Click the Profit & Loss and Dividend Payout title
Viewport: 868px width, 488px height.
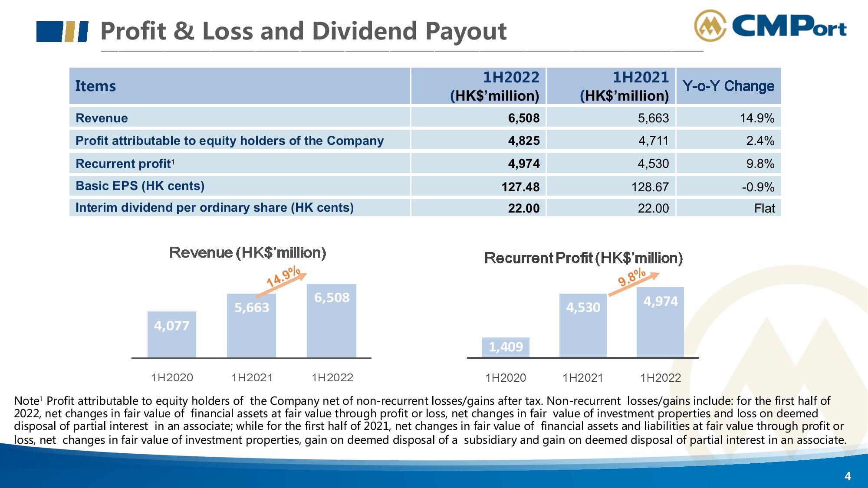[x=303, y=31]
